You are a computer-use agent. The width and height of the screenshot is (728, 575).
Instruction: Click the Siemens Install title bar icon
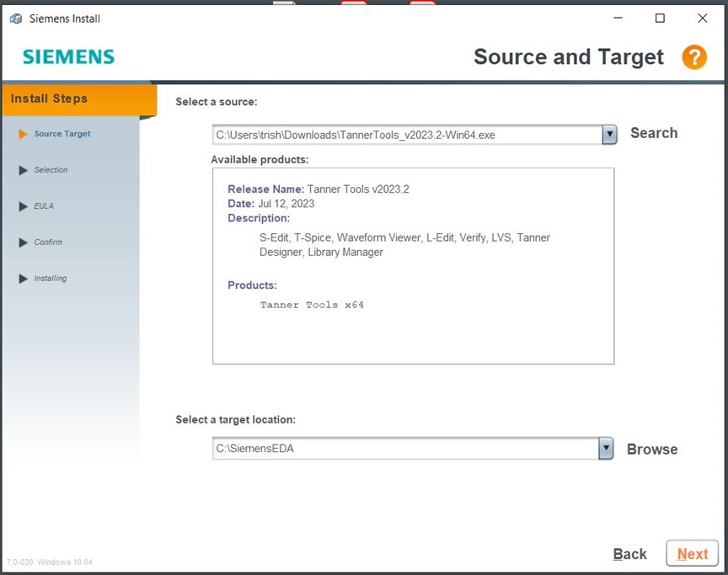[x=16, y=19]
